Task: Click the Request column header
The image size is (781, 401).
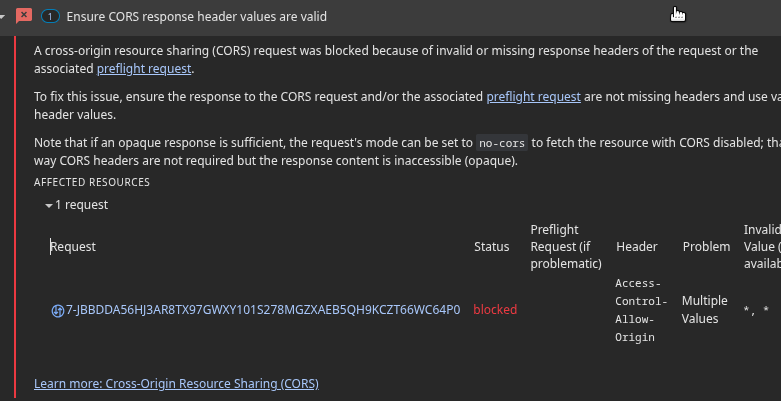Action: (x=73, y=247)
